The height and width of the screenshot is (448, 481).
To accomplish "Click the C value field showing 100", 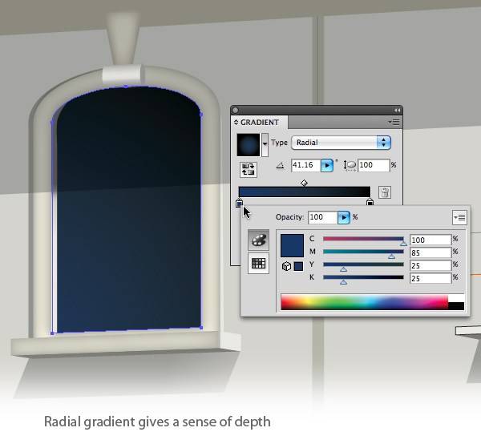I will click(x=430, y=240).
